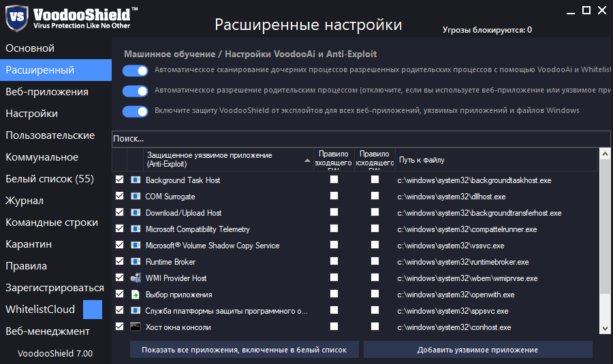The height and width of the screenshot is (364, 613).
Task: Click the vertical scrollbar thumb
Action: pyautogui.click(x=605, y=227)
